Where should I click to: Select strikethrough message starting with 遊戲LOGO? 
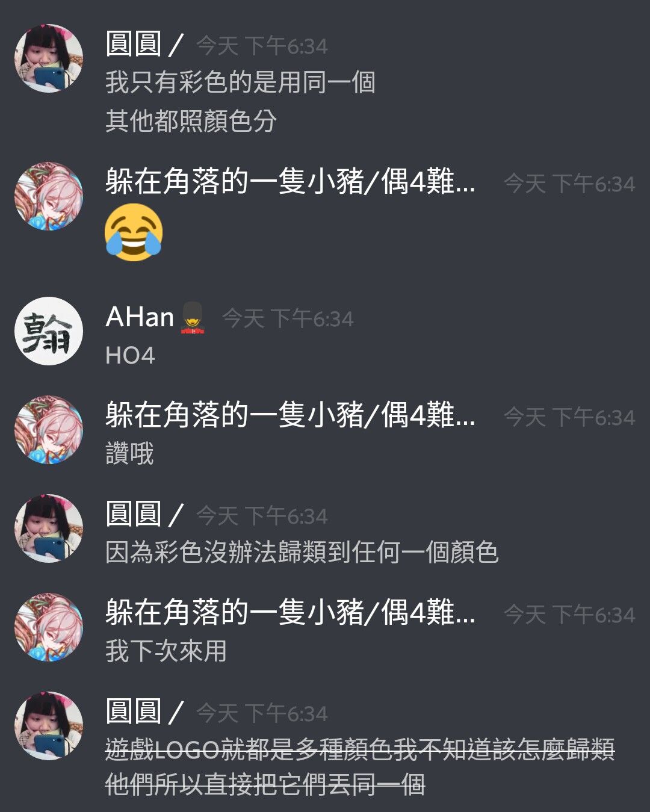360,767
